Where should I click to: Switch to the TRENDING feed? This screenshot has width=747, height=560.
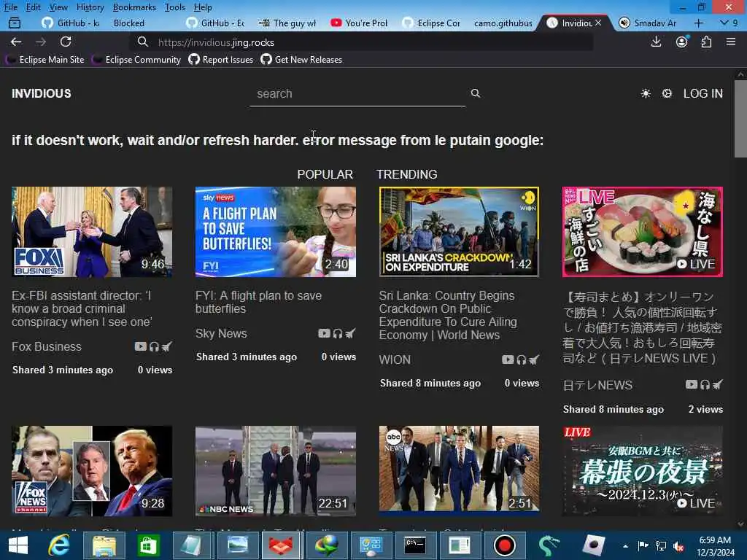coord(407,174)
